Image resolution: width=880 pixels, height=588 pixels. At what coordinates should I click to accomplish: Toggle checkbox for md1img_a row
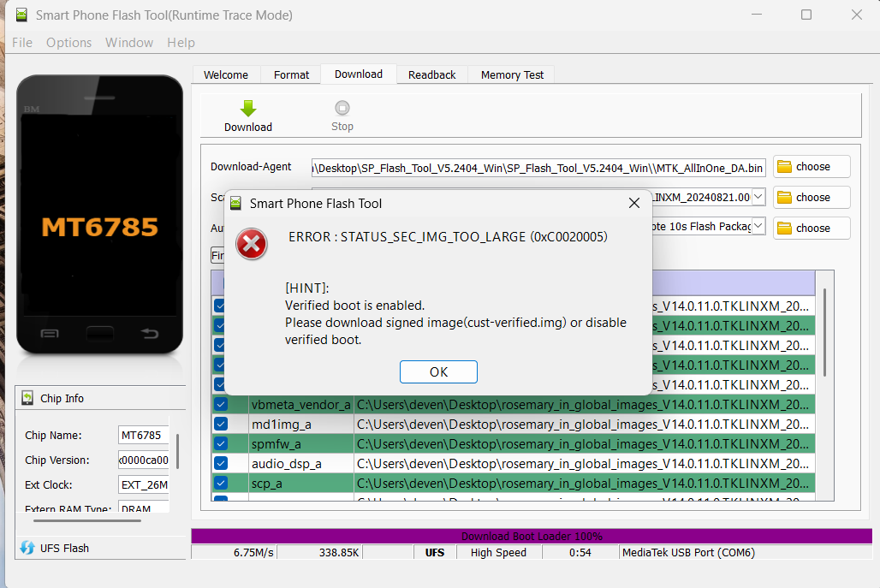221,425
